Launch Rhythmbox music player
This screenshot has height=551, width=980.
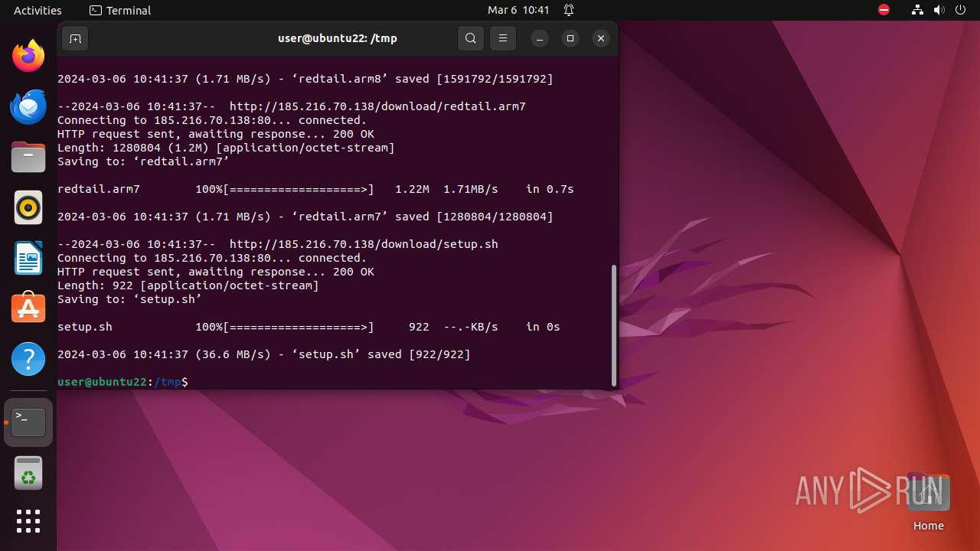28,207
